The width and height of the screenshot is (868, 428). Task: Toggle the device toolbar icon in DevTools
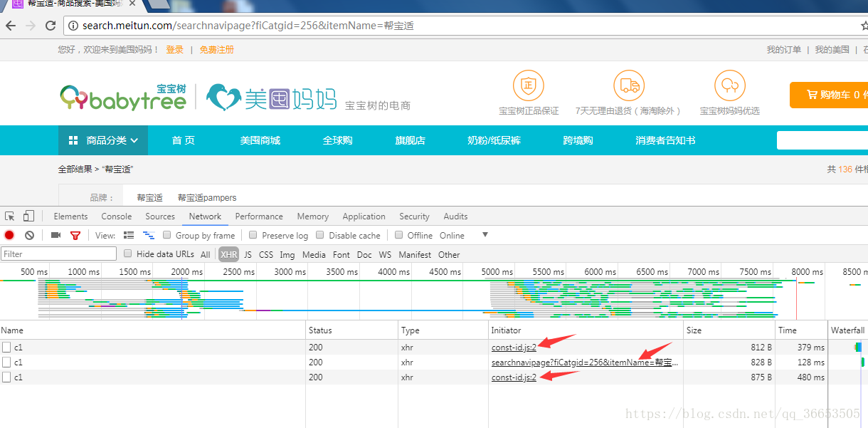point(28,216)
